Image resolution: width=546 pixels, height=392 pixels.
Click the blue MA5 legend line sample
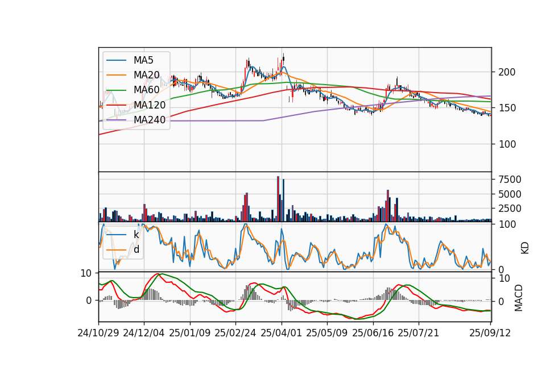point(116,61)
